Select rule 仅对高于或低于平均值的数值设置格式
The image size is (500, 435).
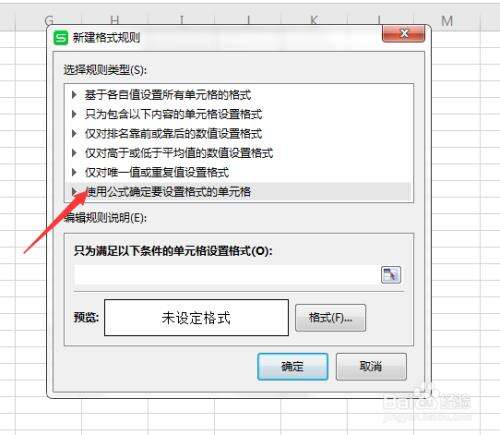point(238,153)
